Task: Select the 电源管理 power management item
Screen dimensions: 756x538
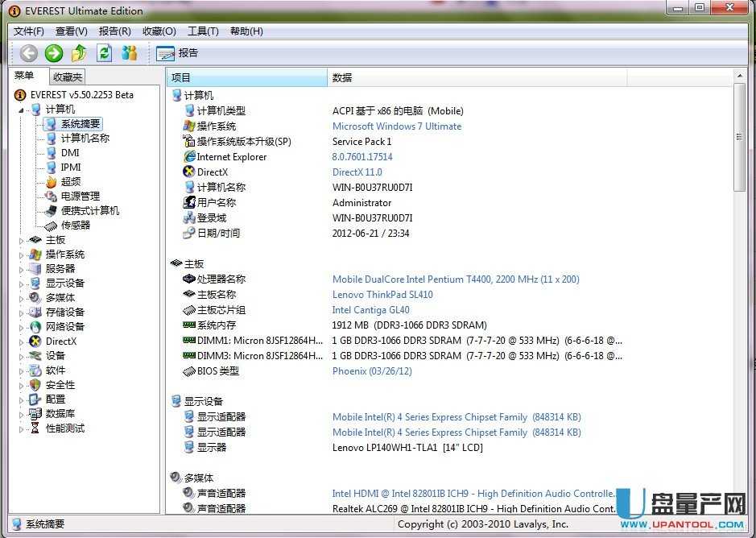Action: point(80,196)
